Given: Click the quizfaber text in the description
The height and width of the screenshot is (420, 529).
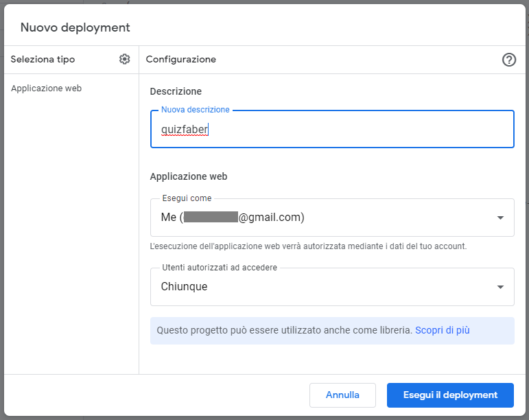Looking at the screenshot, I should 184,129.
